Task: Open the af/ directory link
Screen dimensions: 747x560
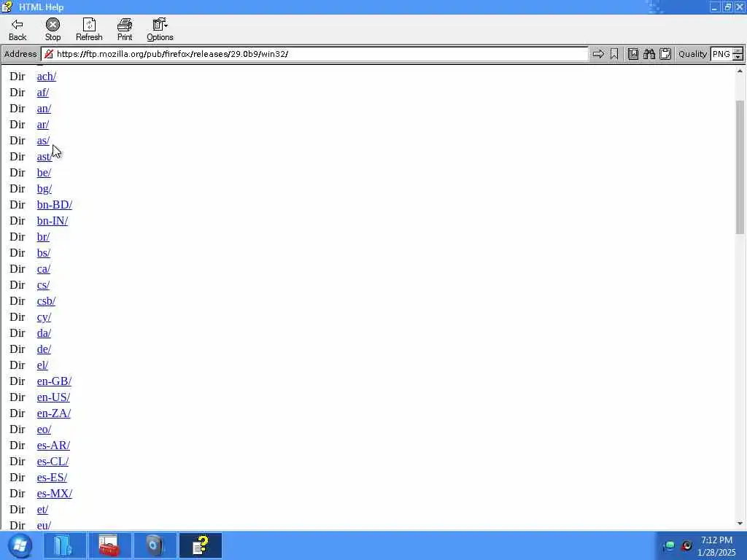Action: point(43,93)
